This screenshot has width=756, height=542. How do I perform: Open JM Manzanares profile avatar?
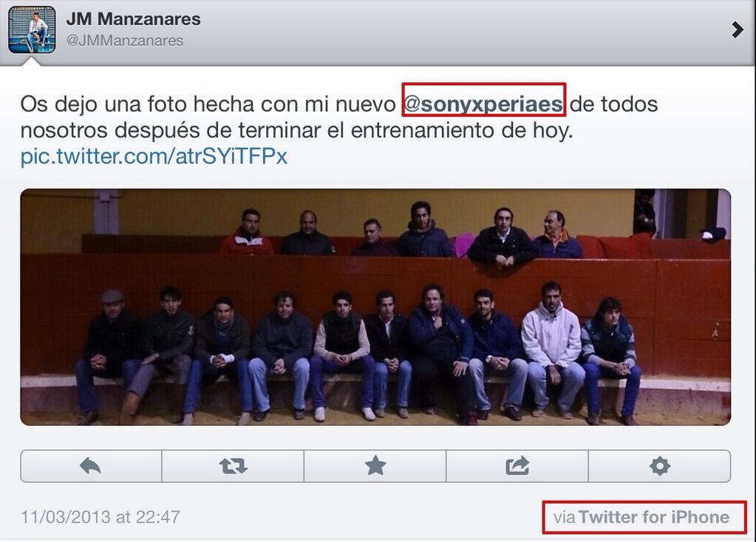point(32,30)
